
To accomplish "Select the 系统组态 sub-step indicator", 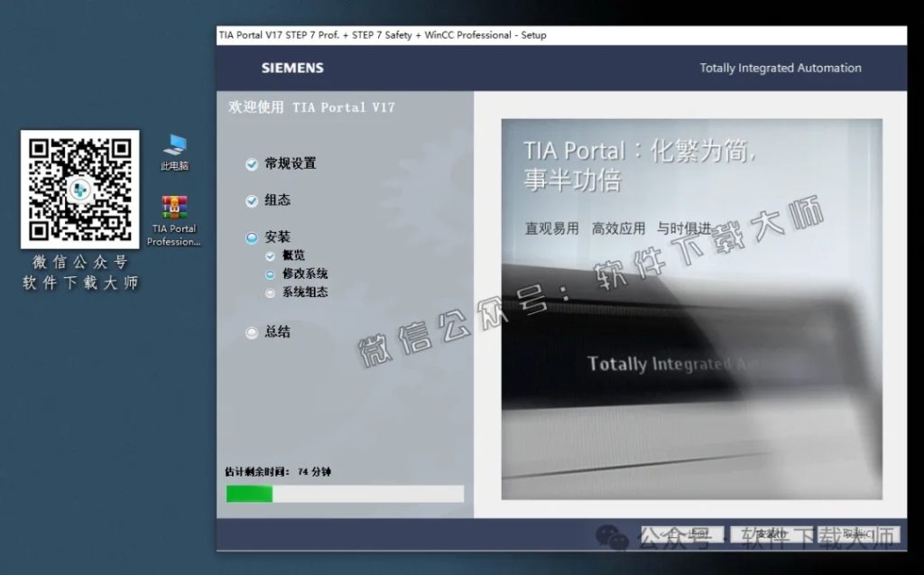I will (270, 292).
